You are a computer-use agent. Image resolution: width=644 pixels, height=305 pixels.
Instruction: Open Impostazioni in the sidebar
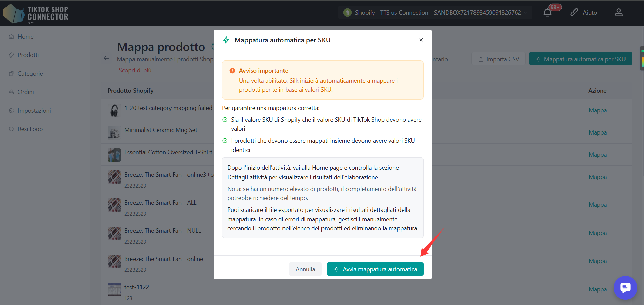34,111
